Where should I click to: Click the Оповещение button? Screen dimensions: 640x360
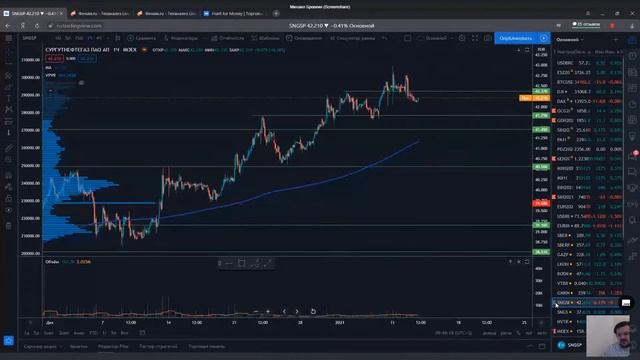click(x=304, y=38)
